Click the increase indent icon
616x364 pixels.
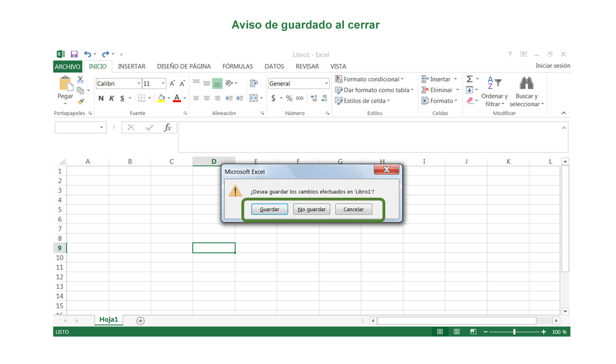[x=240, y=98]
